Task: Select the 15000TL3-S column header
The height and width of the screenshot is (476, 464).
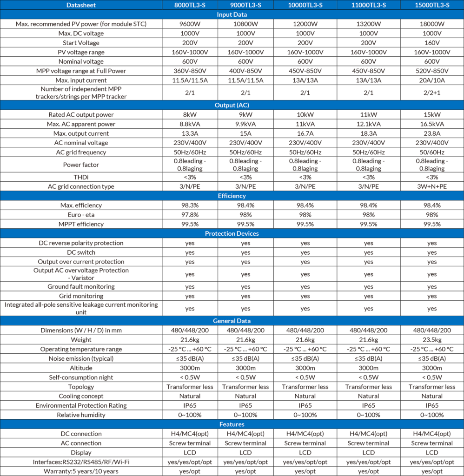Action: [432, 5]
